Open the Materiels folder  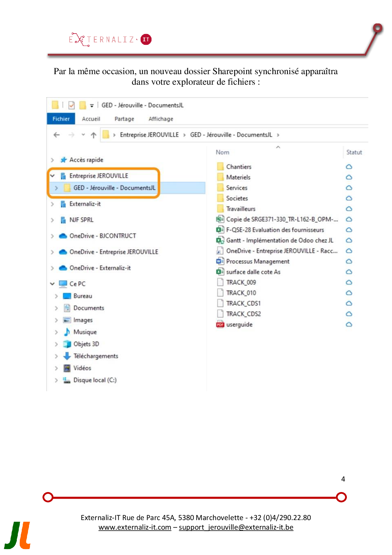tap(238, 177)
